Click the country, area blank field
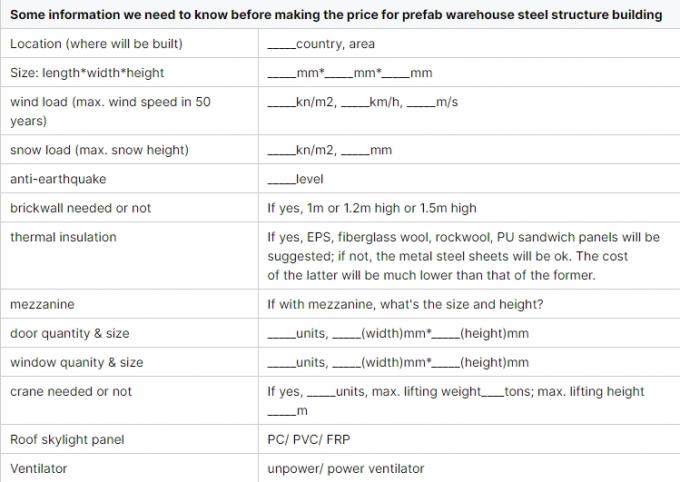This screenshot has width=680, height=482. [x=321, y=44]
